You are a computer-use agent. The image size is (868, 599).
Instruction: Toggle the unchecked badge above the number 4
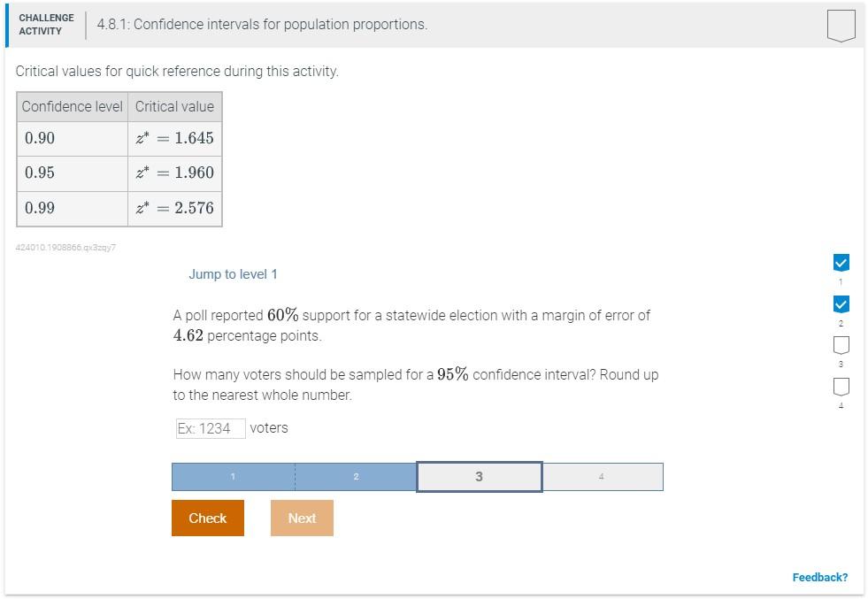pos(841,387)
